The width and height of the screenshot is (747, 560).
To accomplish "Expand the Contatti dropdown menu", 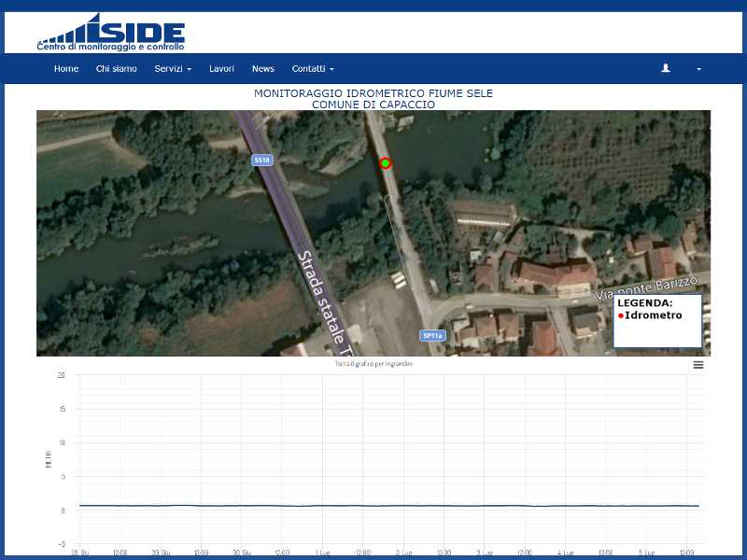I will (313, 68).
